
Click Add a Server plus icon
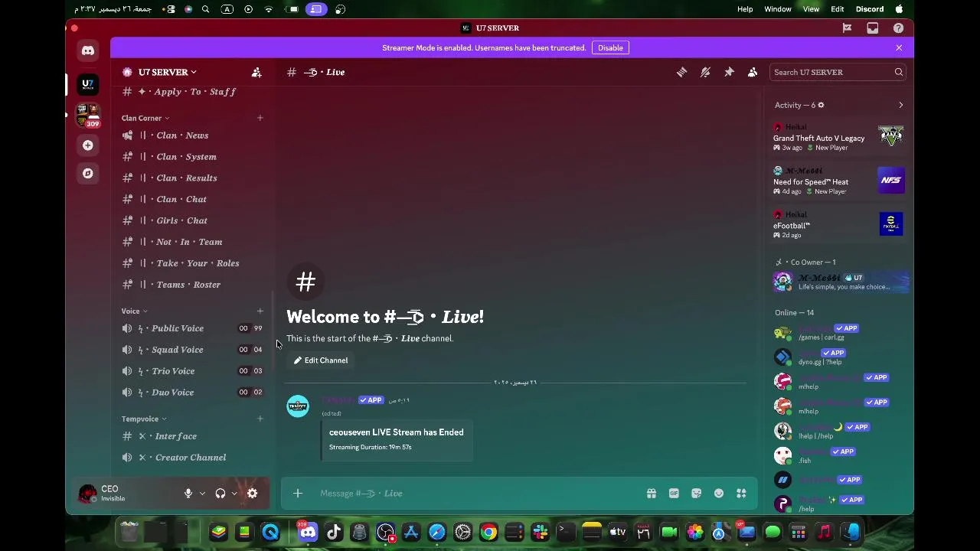[x=88, y=145]
